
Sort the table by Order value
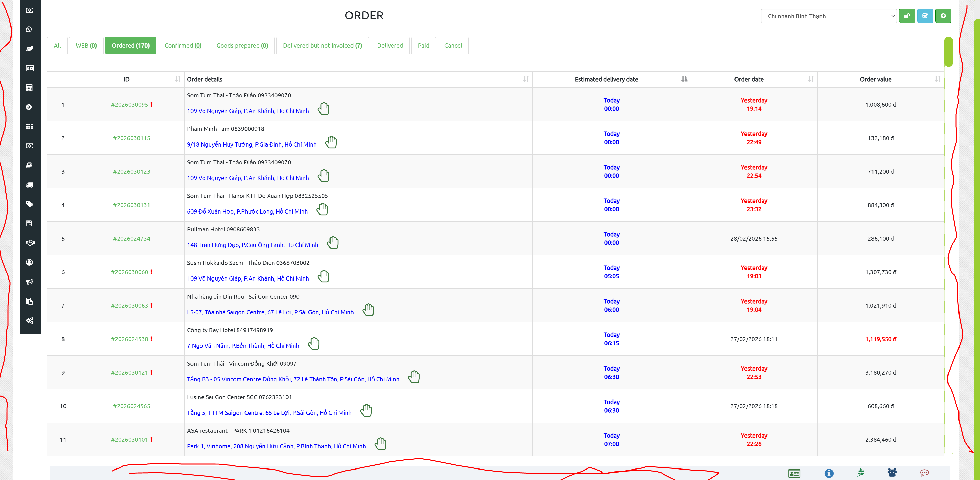click(x=875, y=79)
